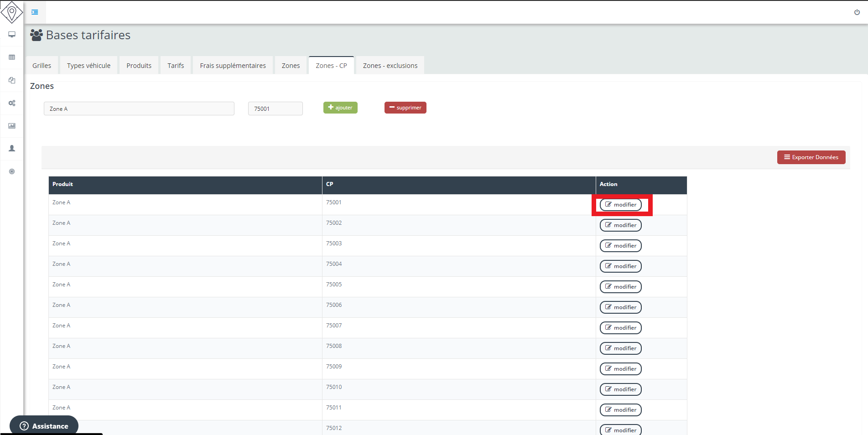Image resolution: width=868 pixels, height=435 pixels.
Task: Open the gears settings sidebar icon
Action: pos(12,103)
